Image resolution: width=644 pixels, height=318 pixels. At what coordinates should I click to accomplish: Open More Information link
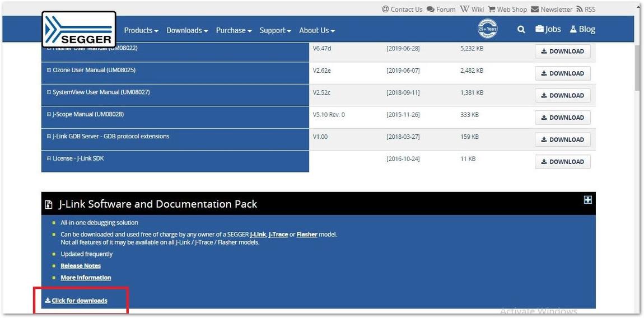[x=86, y=278]
